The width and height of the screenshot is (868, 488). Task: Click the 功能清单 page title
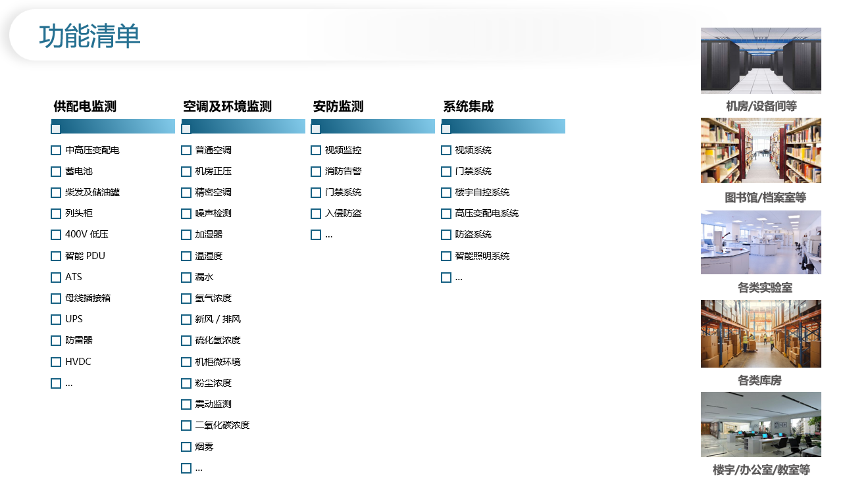pyautogui.click(x=89, y=36)
